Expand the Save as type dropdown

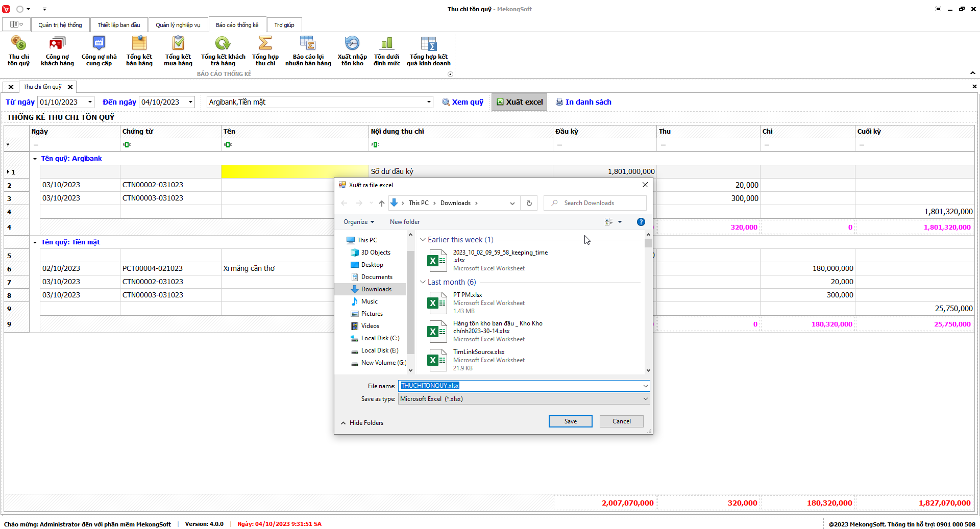[x=645, y=399]
